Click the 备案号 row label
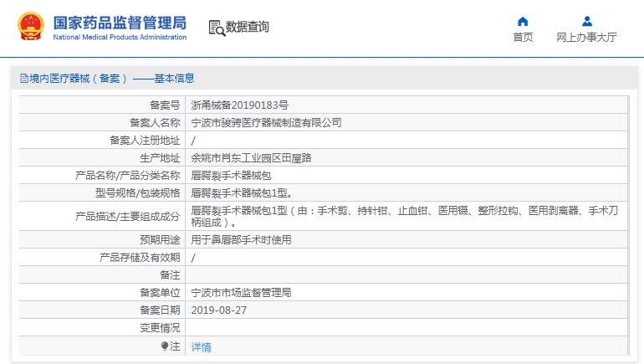The width and height of the screenshot is (644, 364). click(x=165, y=105)
